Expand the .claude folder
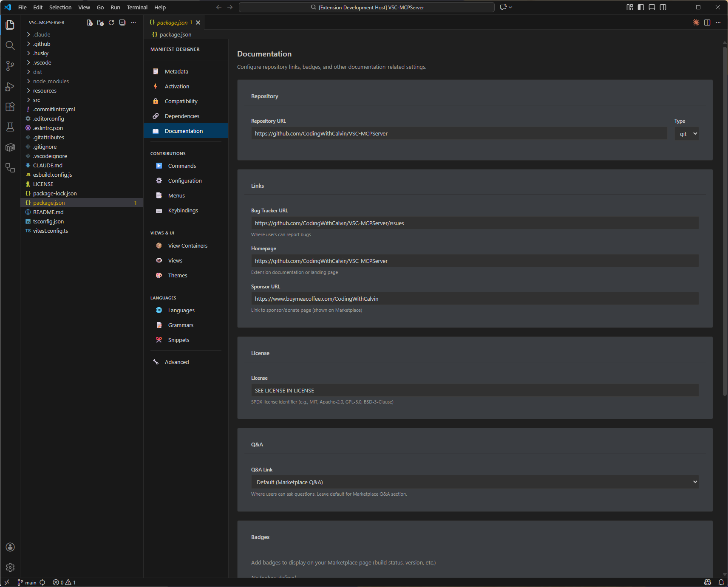This screenshot has width=728, height=587. [x=82, y=34]
